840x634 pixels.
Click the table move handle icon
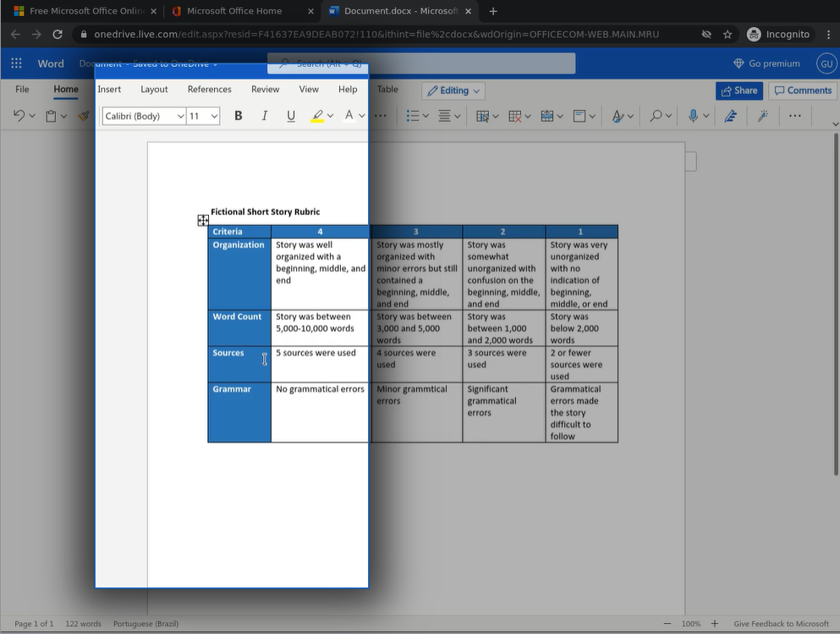pos(203,221)
